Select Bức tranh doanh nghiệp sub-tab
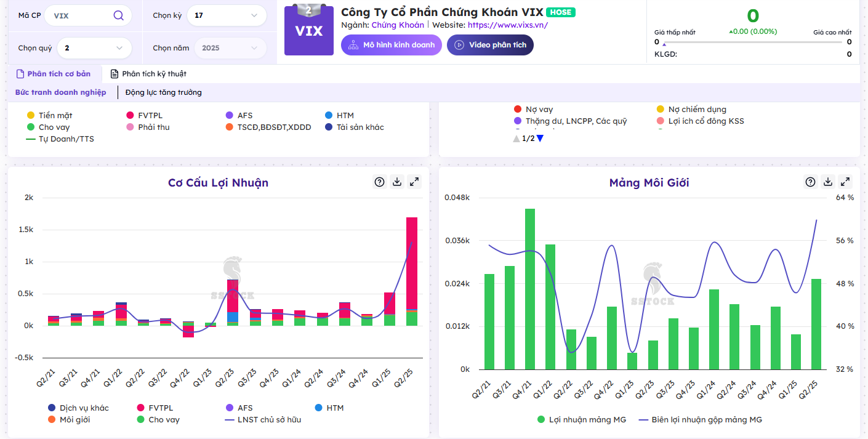Screen dimensions: 868x439 point(60,92)
